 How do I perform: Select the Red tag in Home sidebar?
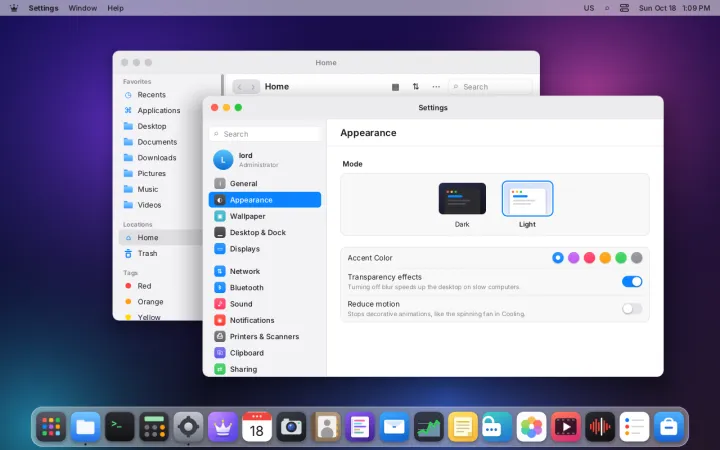pos(161,286)
